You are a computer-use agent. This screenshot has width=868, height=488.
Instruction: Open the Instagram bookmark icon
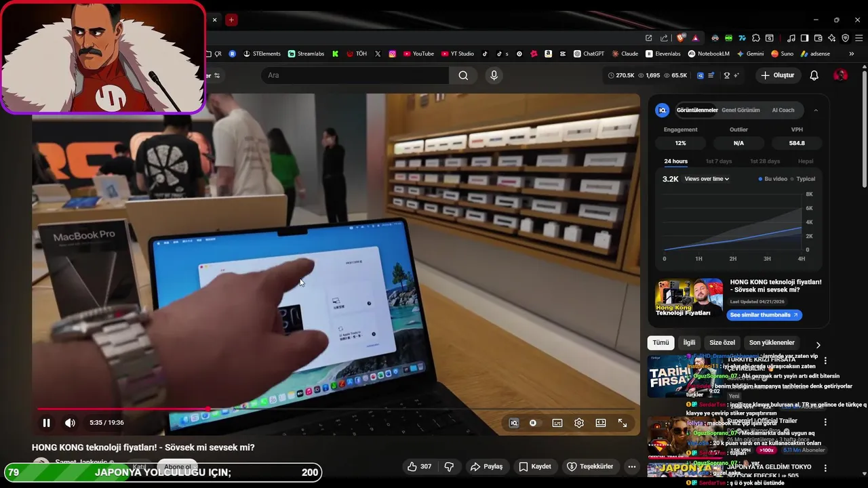click(x=392, y=54)
